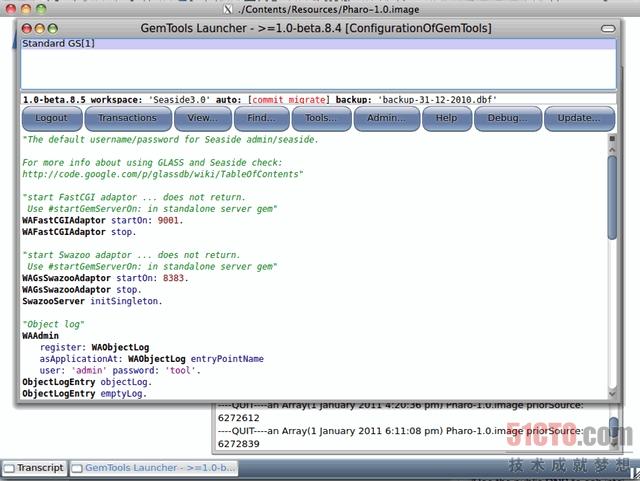The width and height of the screenshot is (640, 481).
Task: Select the Standard GS[1] session entry
Action: [318, 44]
